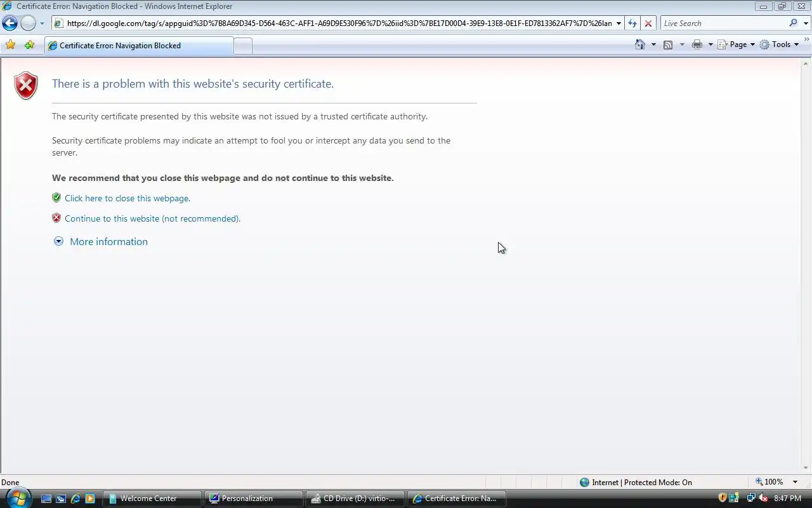Go back with the Back arrow button
This screenshot has width=812, height=508.
pyautogui.click(x=10, y=23)
